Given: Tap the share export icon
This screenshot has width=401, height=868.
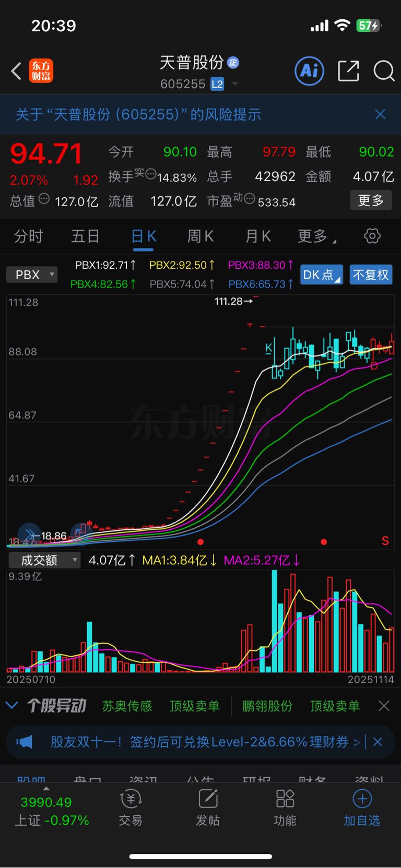Looking at the screenshot, I should [x=348, y=70].
